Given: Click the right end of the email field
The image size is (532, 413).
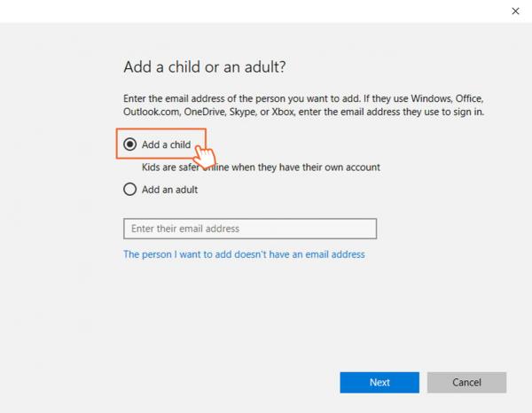Looking at the screenshot, I should [368, 229].
